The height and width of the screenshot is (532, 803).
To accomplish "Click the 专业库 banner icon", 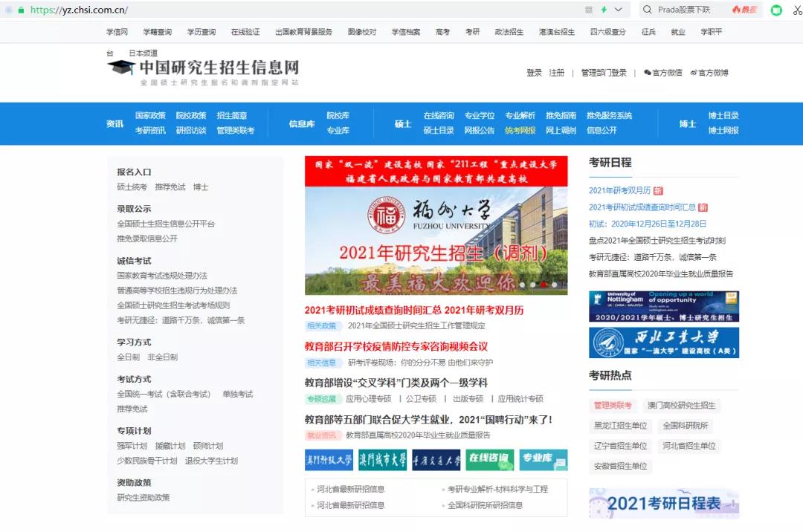I will pyautogui.click(x=543, y=459).
